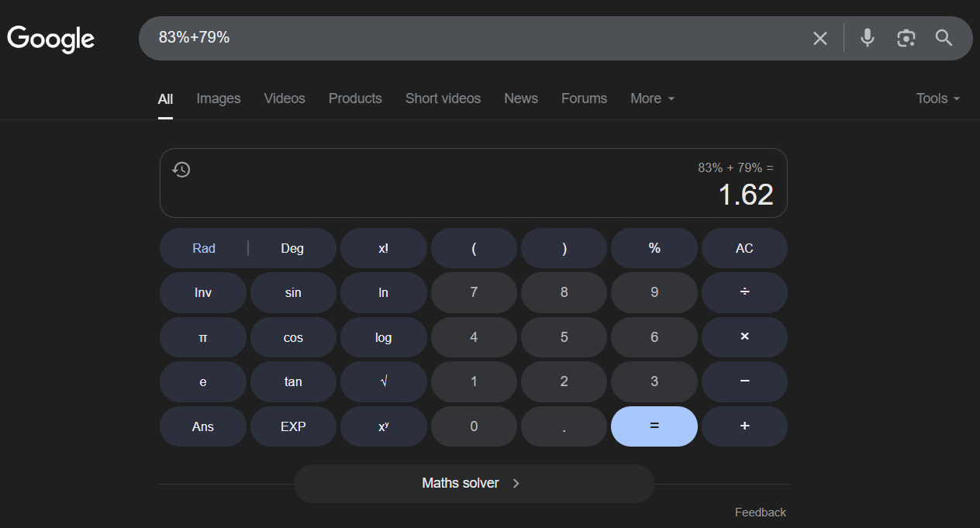Click the division key
980x528 pixels.
point(744,293)
